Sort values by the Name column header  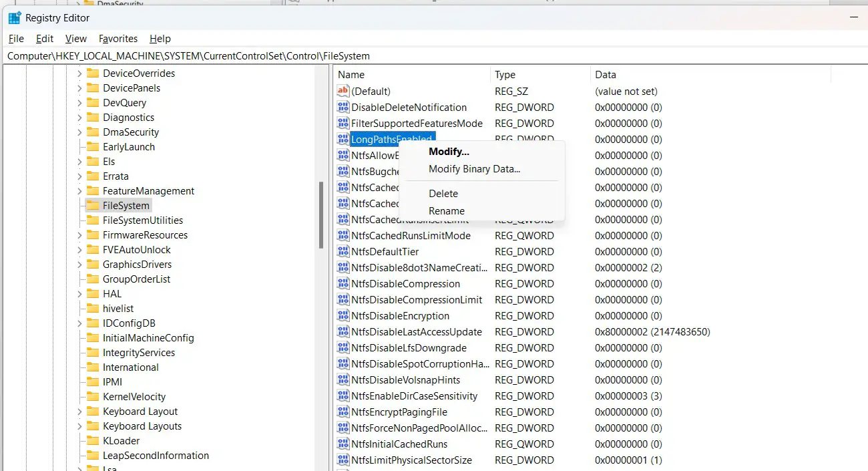click(x=412, y=74)
